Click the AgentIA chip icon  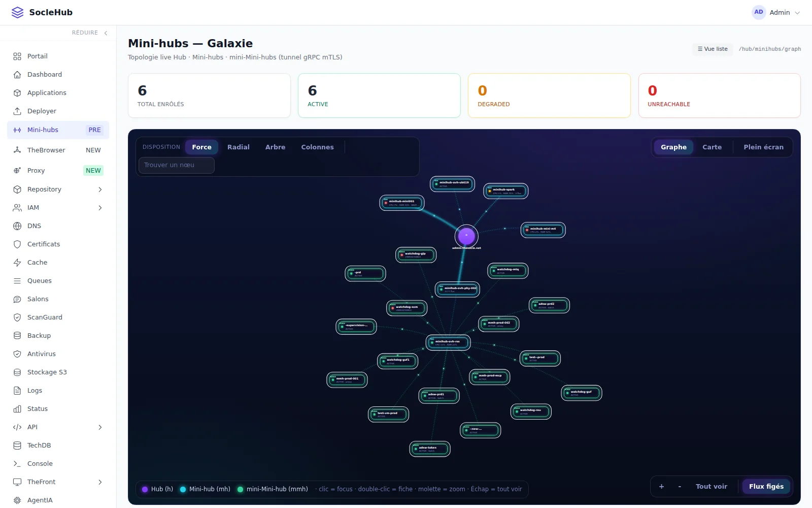(x=17, y=500)
